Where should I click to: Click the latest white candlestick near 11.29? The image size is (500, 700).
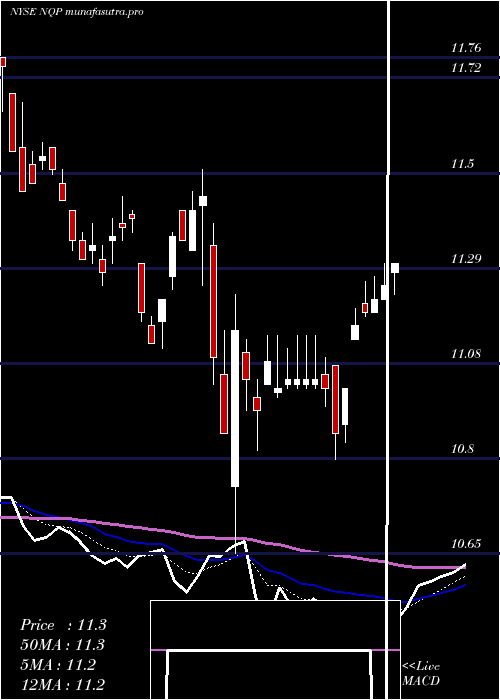pos(395,268)
